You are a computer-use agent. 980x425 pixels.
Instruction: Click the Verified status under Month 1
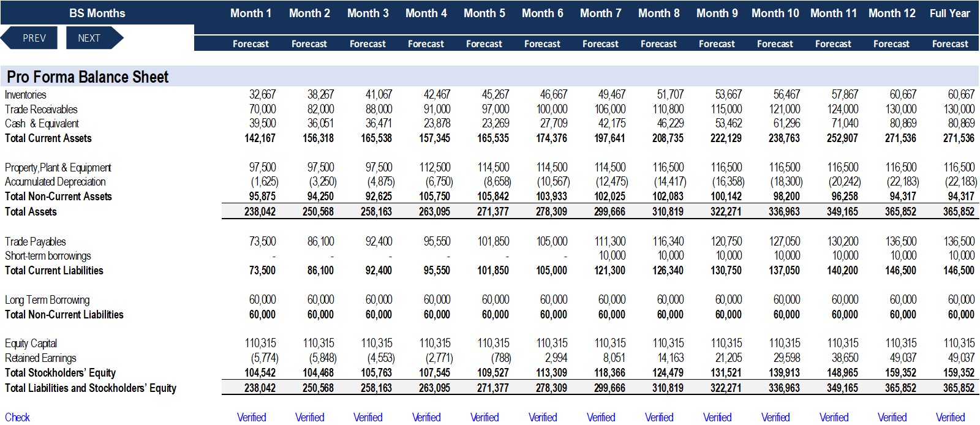click(x=251, y=417)
